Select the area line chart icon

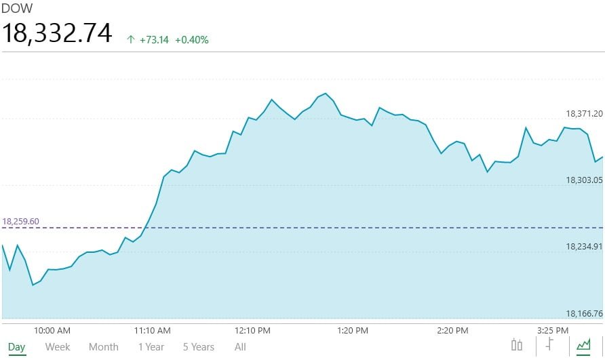[x=583, y=345]
